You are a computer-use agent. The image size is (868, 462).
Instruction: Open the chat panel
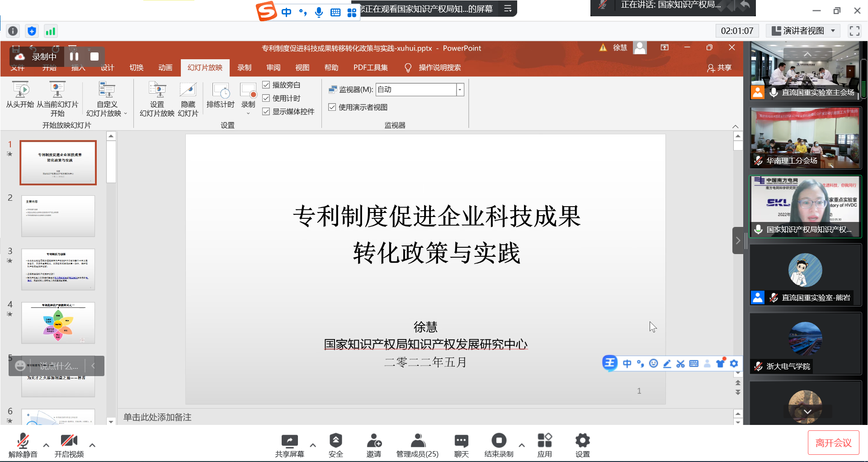click(x=461, y=441)
